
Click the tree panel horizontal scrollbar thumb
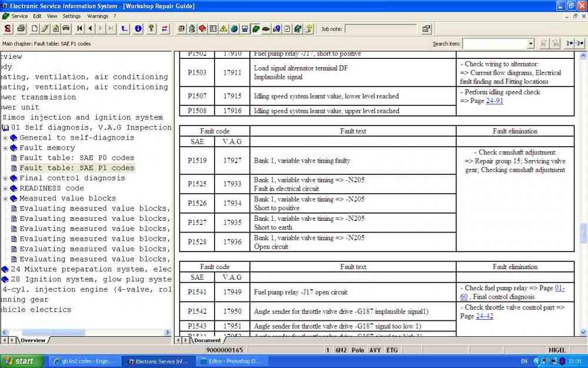point(54,332)
